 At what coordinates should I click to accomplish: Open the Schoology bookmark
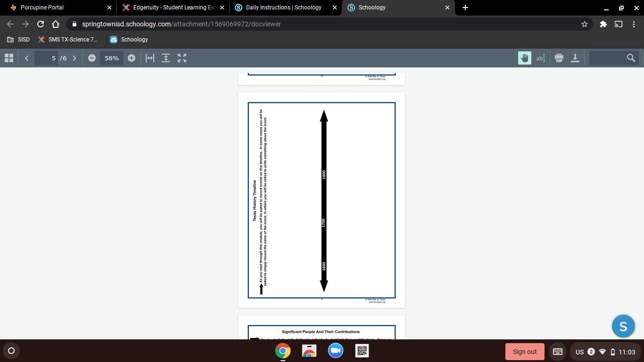[x=129, y=40]
